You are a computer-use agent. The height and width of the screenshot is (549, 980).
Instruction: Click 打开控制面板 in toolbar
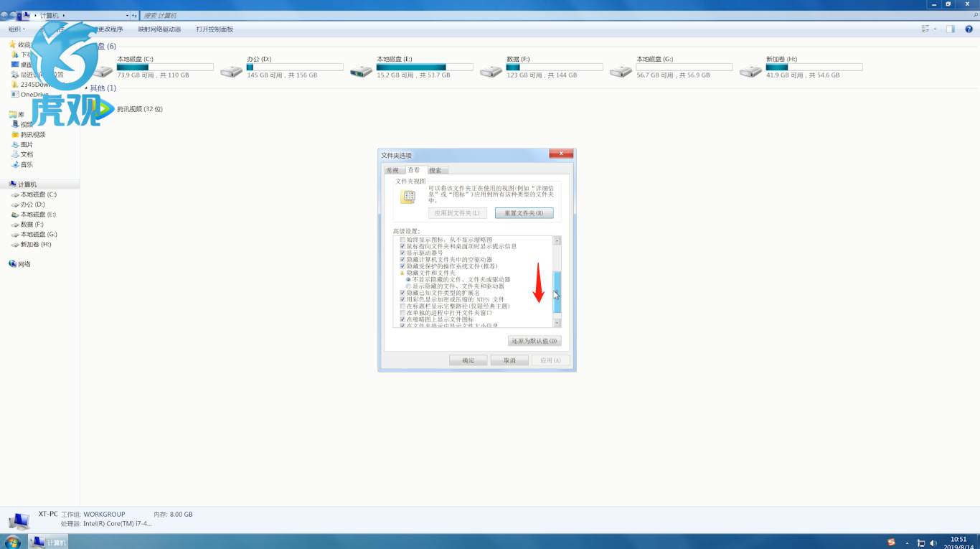pyautogui.click(x=215, y=29)
